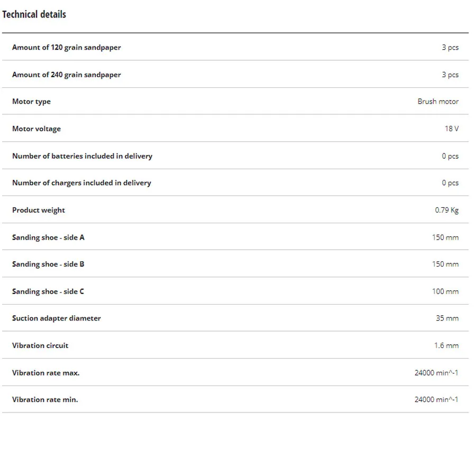Image resolution: width=476 pixels, height=476 pixels.
Task: Click the 35 mm suction diameter value
Action: coord(447,318)
